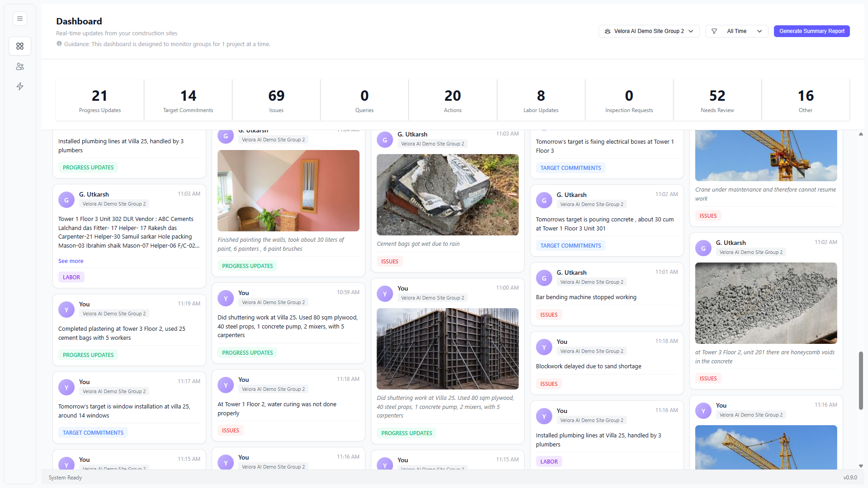Click the group icon beside Velora site selector

[x=608, y=31]
